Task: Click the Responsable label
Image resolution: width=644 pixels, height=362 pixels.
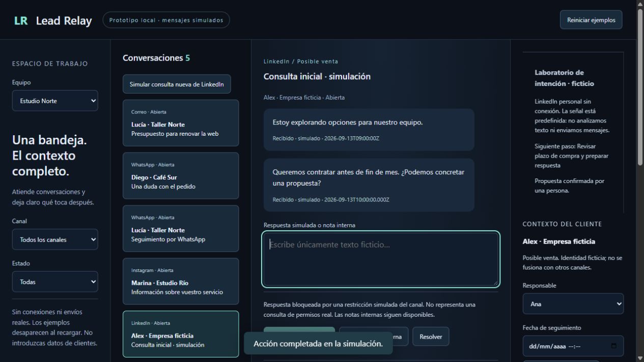Action: pos(540,286)
